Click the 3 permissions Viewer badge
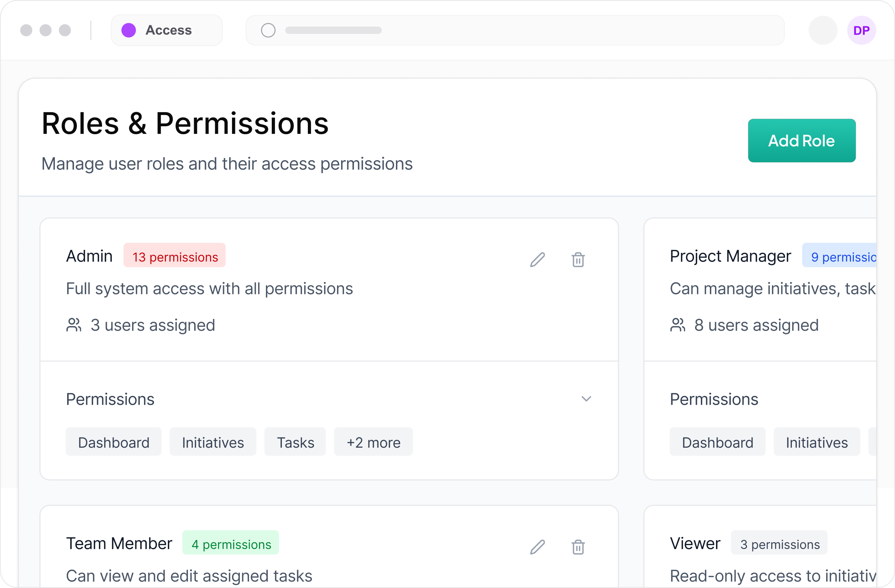The image size is (895, 588). (x=779, y=544)
